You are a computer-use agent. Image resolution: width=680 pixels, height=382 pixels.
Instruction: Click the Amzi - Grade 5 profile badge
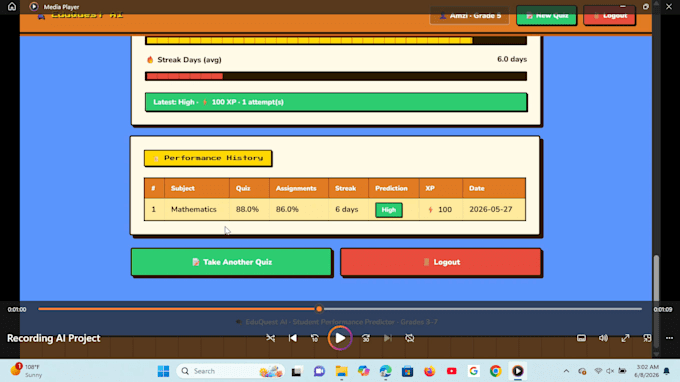(470, 16)
